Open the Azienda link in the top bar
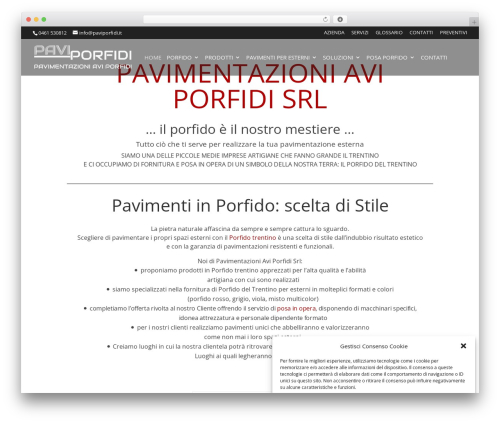The height and width of the screenshot is (423, 500). tap(334, 33)
